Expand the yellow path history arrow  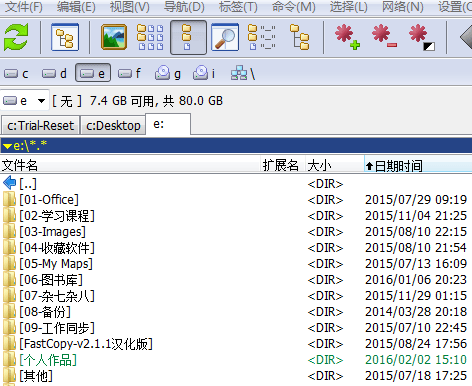tap(7, 146)
